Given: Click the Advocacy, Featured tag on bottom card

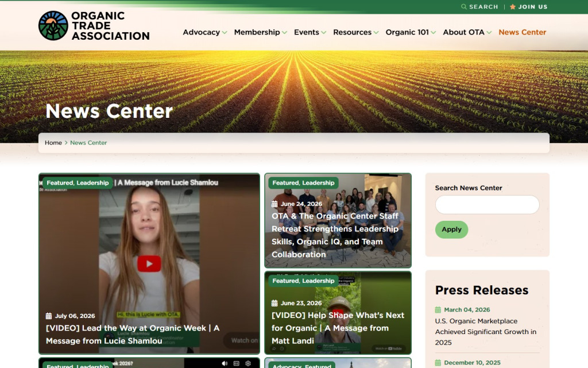Looking at the screenshot, I should [302, 366].
